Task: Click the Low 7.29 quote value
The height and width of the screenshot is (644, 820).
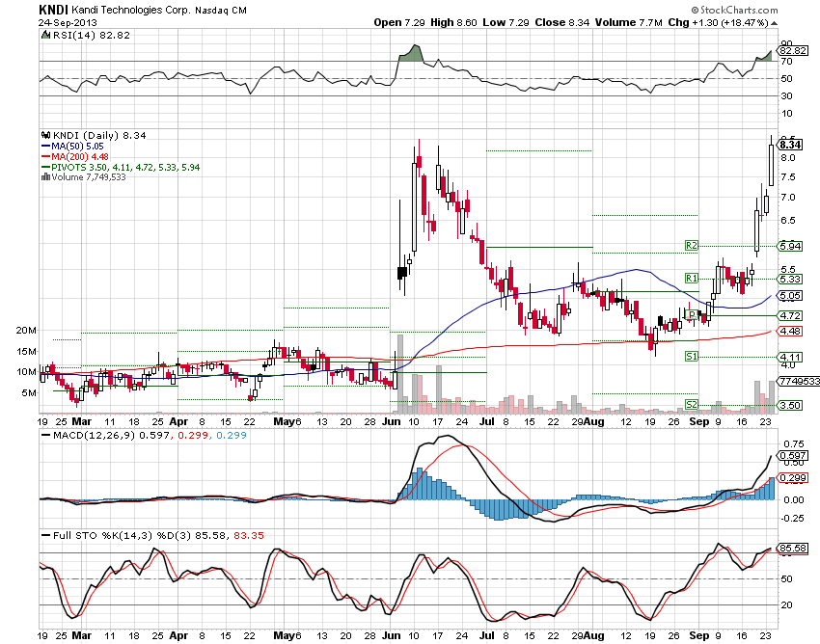Action: click(x=506, y=22)
